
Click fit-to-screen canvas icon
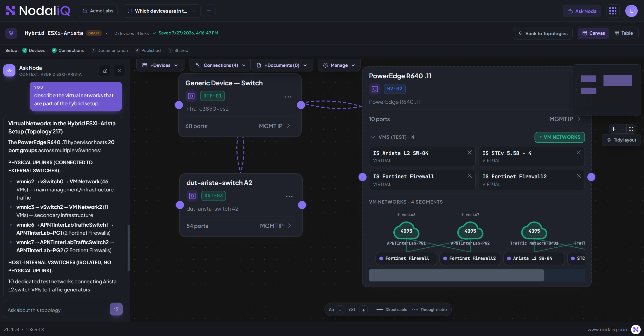[x=631, y=129]
